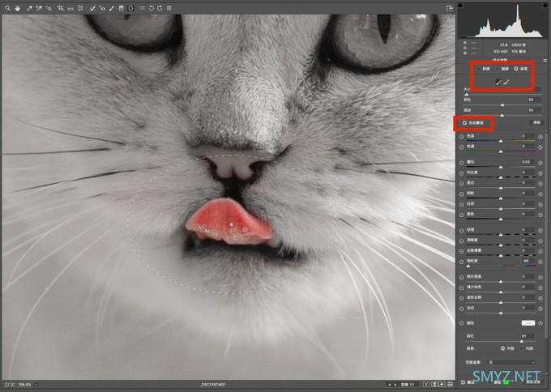Select the Zoom tool
This screenshot has width=551, height=392.
coord(7,8)
